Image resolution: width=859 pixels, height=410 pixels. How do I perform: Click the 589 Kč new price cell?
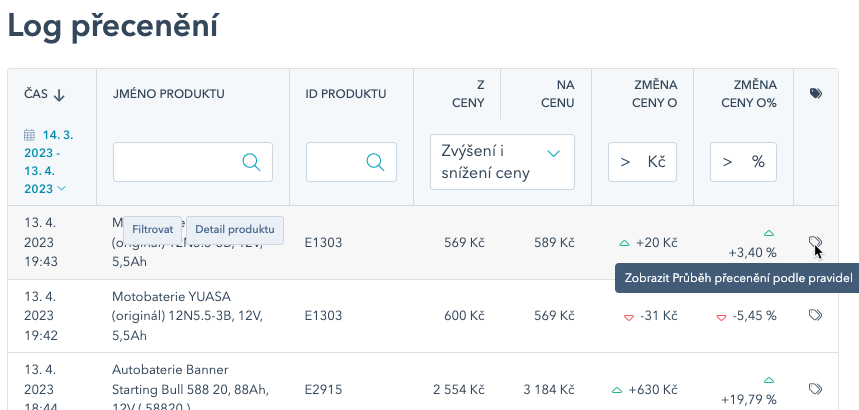coord(554,242)
